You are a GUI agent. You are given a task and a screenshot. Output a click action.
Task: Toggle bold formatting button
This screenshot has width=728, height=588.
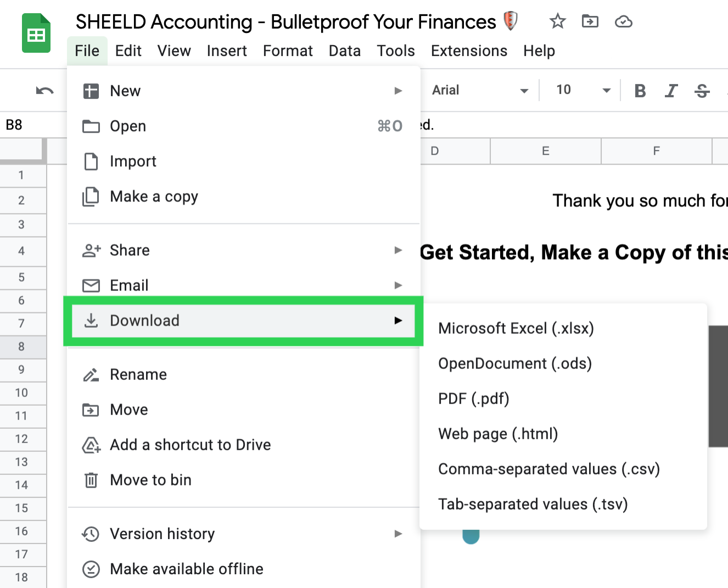pyautogui.click(x=640, y=91)
